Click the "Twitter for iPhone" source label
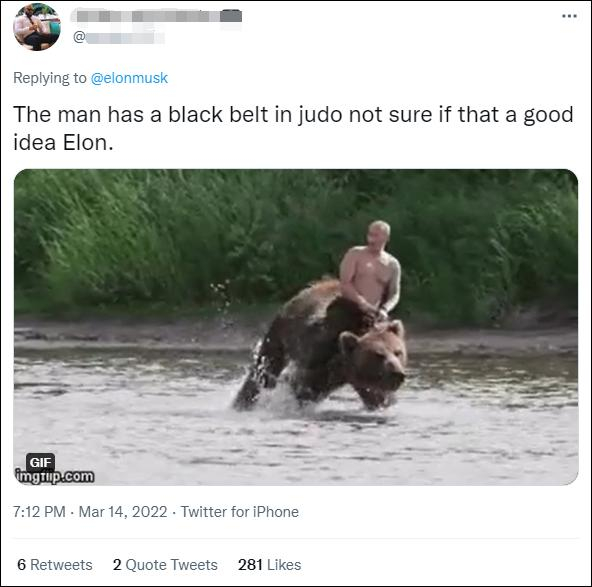 point(240,512)
